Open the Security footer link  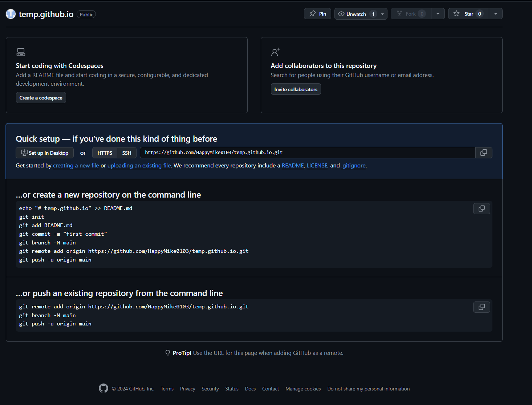210,389
